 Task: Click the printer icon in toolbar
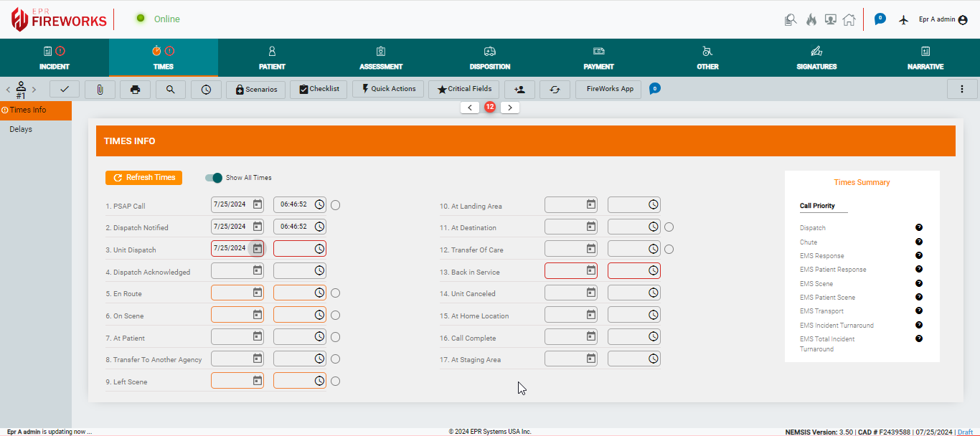pos(135,89)
